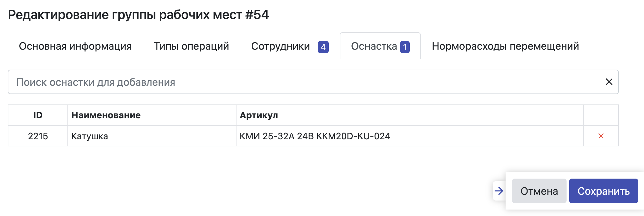
Task: Click the Артикул column header
Action: coord(259,115)
